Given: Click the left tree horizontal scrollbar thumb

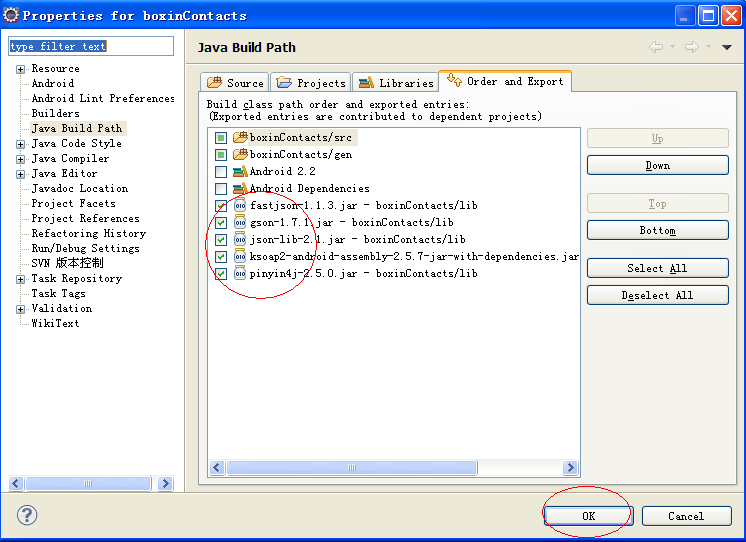Looking at the screenshot, I should (x=88, y=483).
